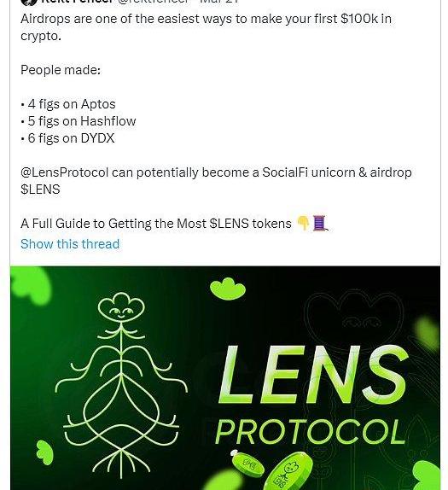The image size is (448, 490).
Task: Click the '6 figs on DYDX' bullet
Action: tap(67, 138)
